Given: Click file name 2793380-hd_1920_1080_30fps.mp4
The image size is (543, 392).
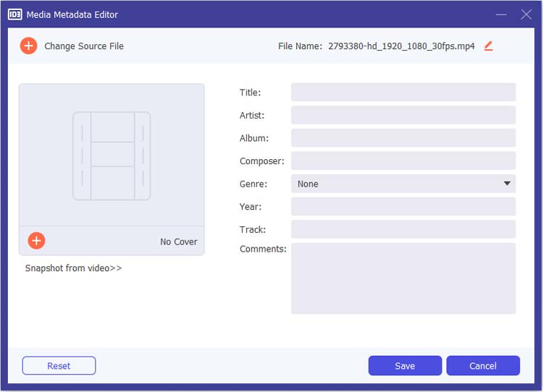Looking at the screenshot, I should point(401,46).
